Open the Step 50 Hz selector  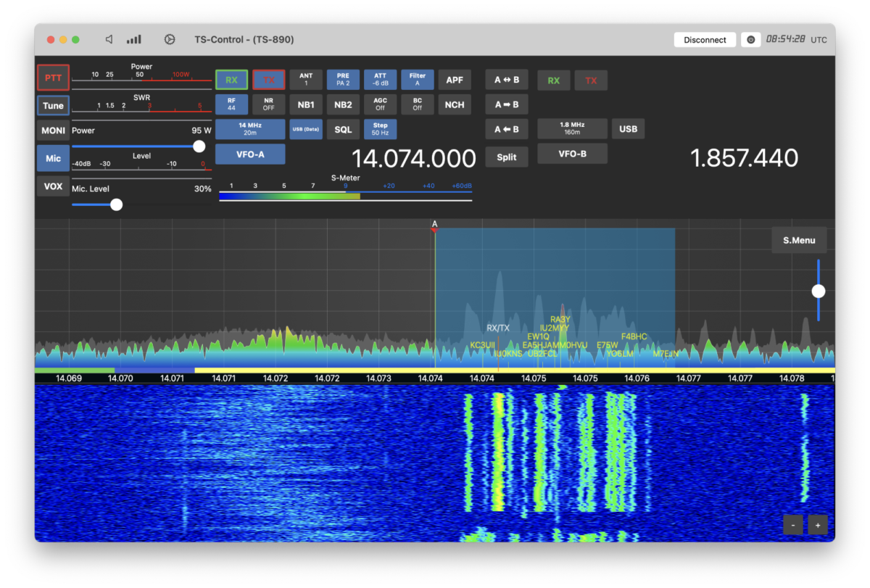380,128
